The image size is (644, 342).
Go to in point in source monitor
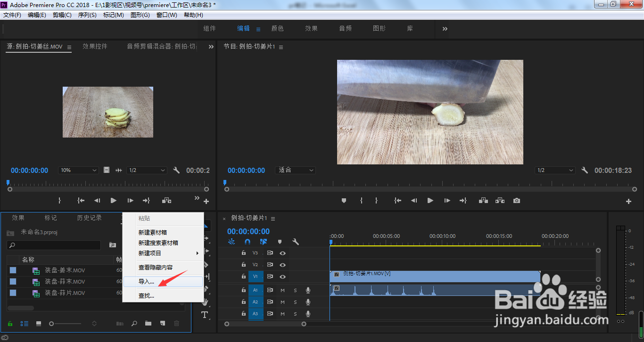pos(81,200)
